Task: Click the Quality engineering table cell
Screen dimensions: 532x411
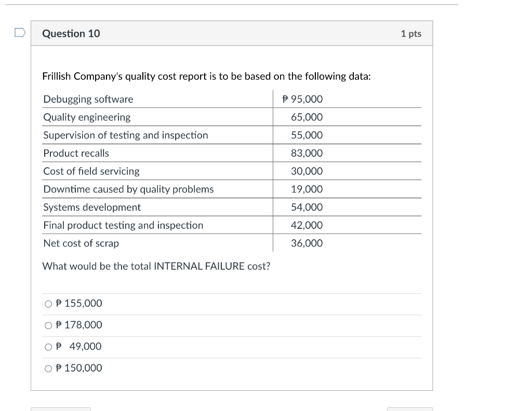Action: point(87,117)
